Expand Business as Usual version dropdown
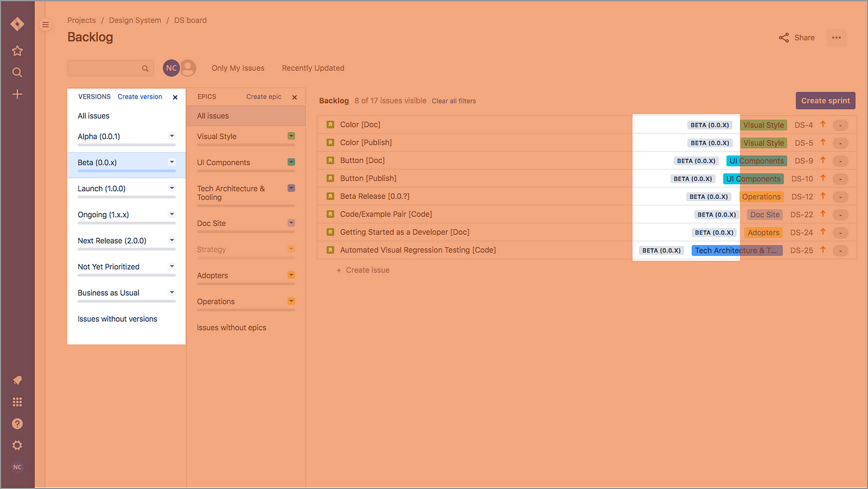 point(172,292)
